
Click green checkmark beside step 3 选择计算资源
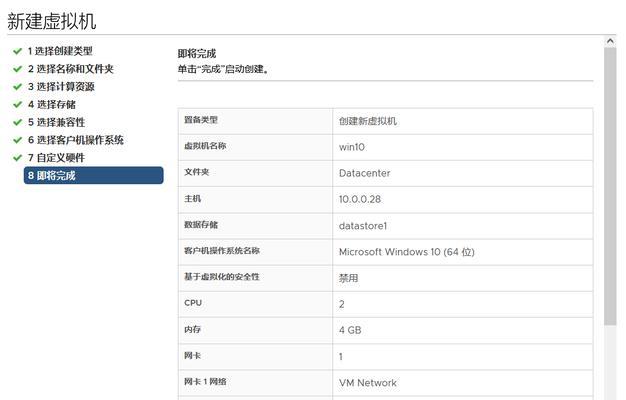17,87
